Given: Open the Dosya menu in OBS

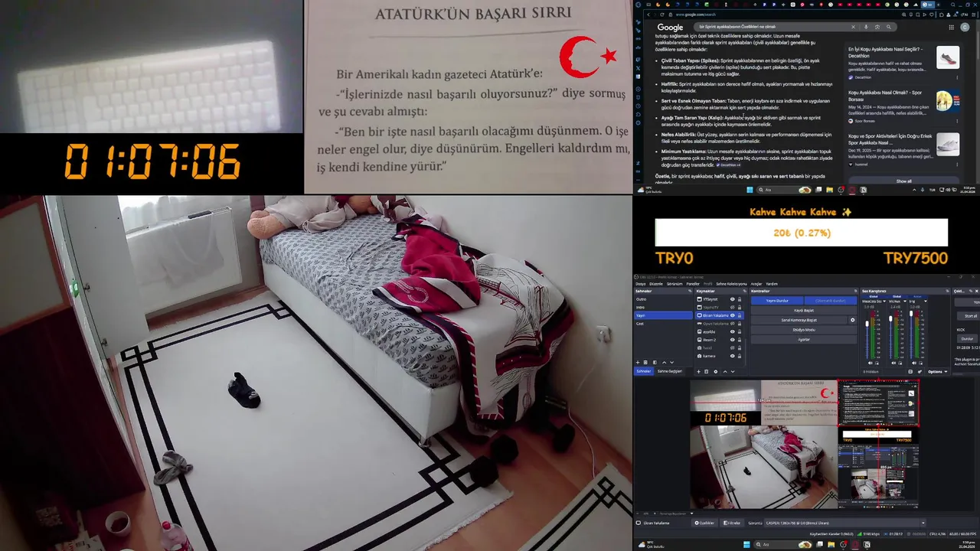Looking at the screenshot, I should pos(640,284).
